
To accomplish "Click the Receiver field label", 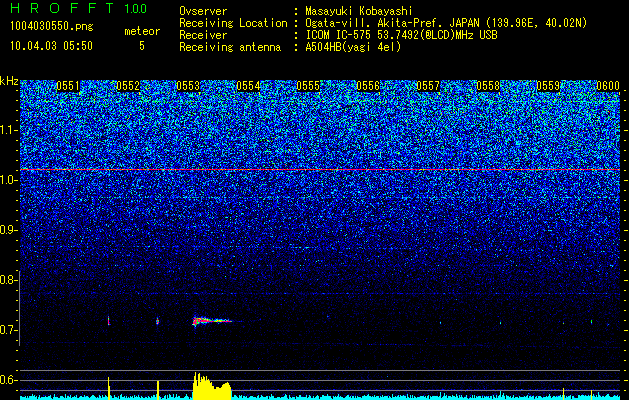I will [x=203, y=35].
